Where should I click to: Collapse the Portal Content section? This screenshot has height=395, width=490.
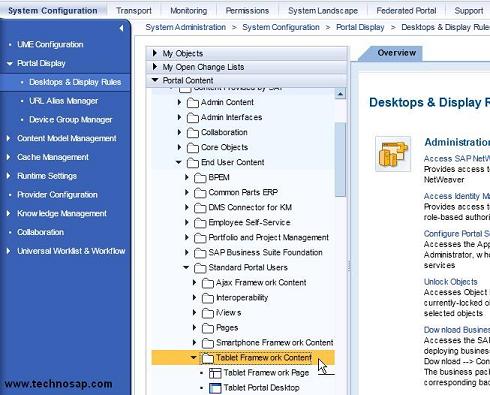click(155, 80)
